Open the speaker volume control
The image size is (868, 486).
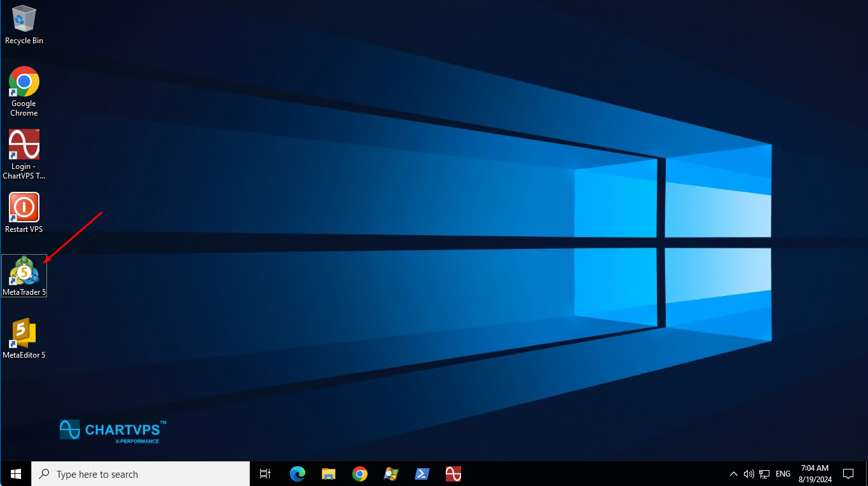748,474
